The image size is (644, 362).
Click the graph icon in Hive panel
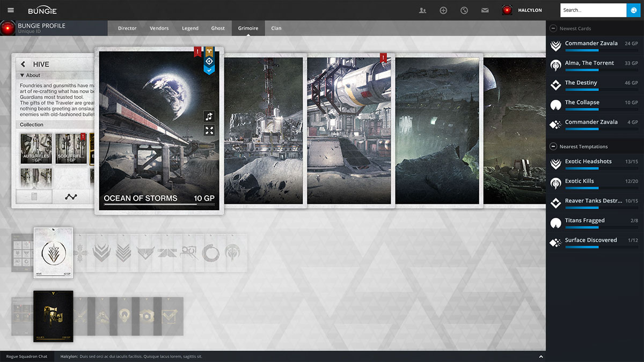click(x=71, y=197)
